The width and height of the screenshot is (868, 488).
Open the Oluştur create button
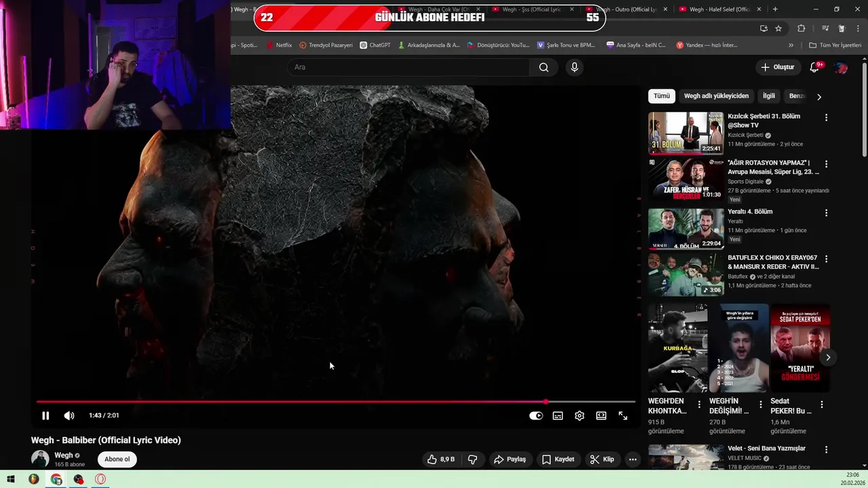coord(777,67)
